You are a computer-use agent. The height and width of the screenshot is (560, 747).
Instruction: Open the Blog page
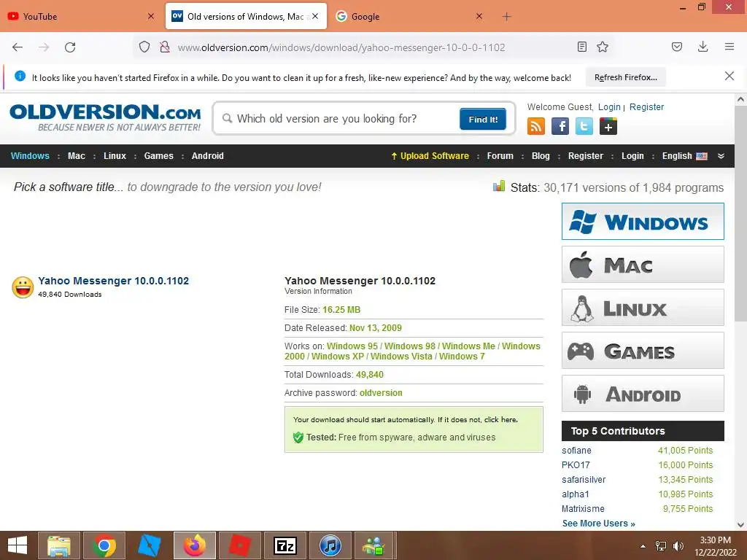pyautogui.click(x=541, y=156)
